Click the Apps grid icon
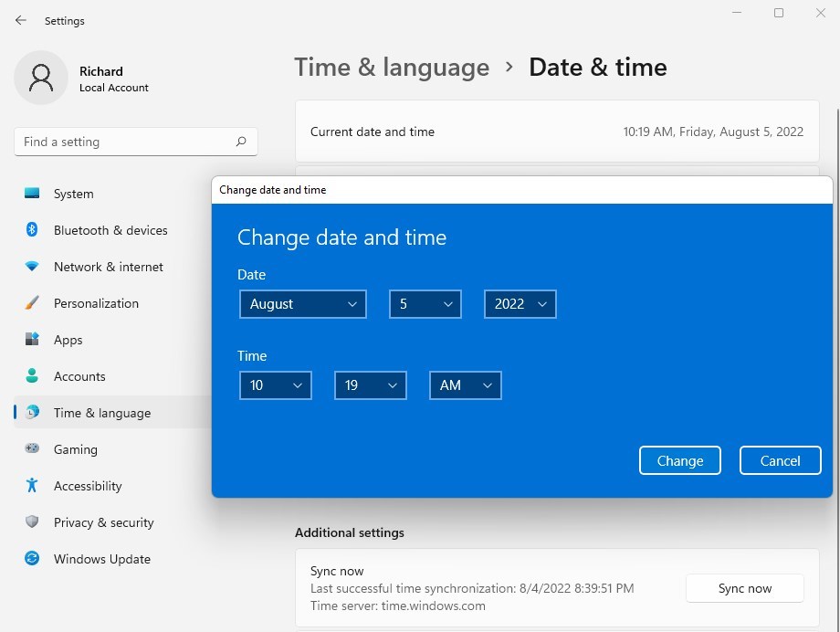 click(32, 340)
